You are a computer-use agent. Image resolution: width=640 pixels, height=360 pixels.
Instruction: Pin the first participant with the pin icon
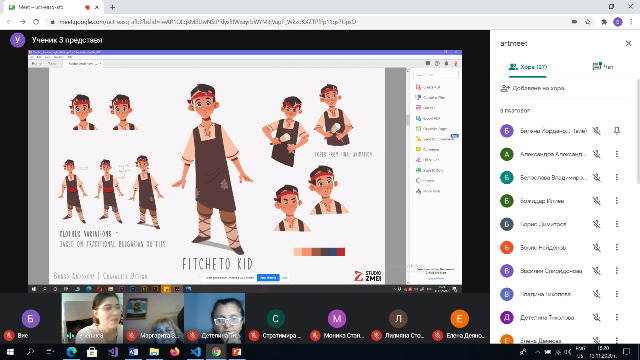[617, 131]
